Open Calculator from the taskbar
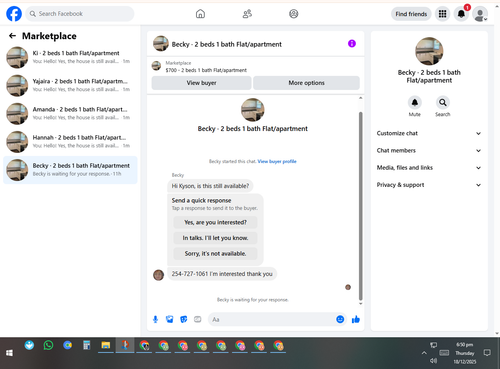 (87, 345)
